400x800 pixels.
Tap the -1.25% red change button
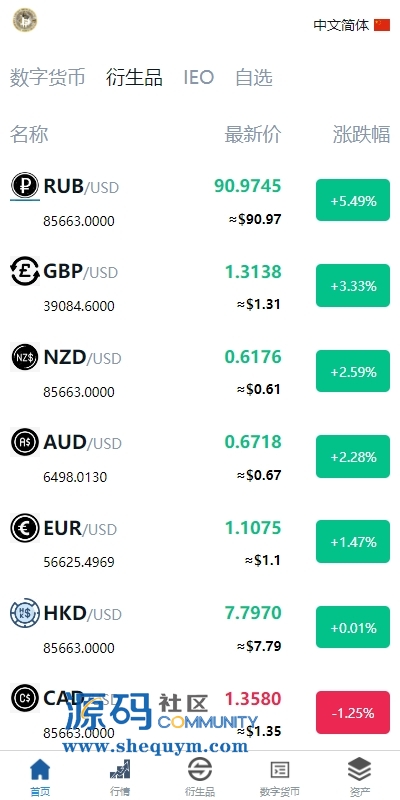pos(353,712)
